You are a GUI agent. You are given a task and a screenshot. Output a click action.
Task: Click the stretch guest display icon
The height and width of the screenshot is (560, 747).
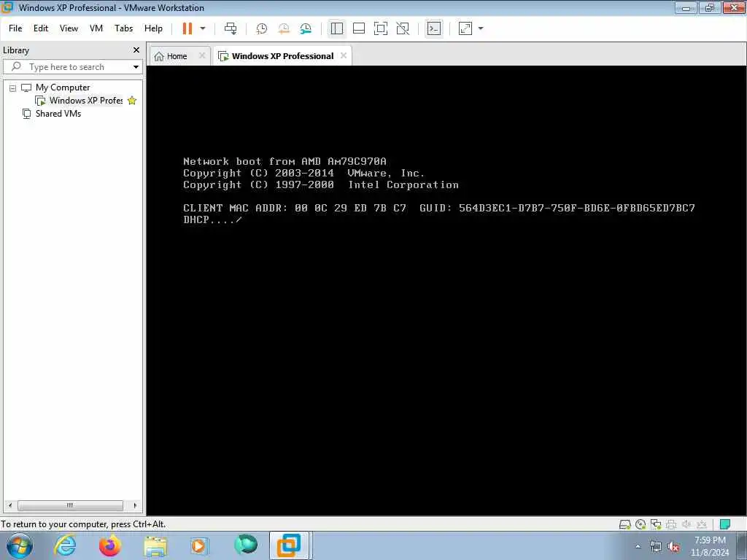[465, 28]
